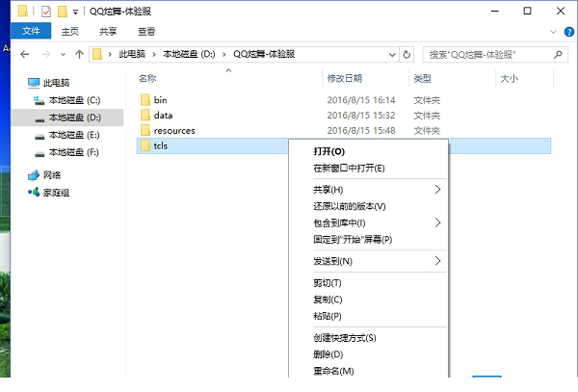578x392 pixels.
Task: Open the address bar history dropdown
Action: coord(392,55)
